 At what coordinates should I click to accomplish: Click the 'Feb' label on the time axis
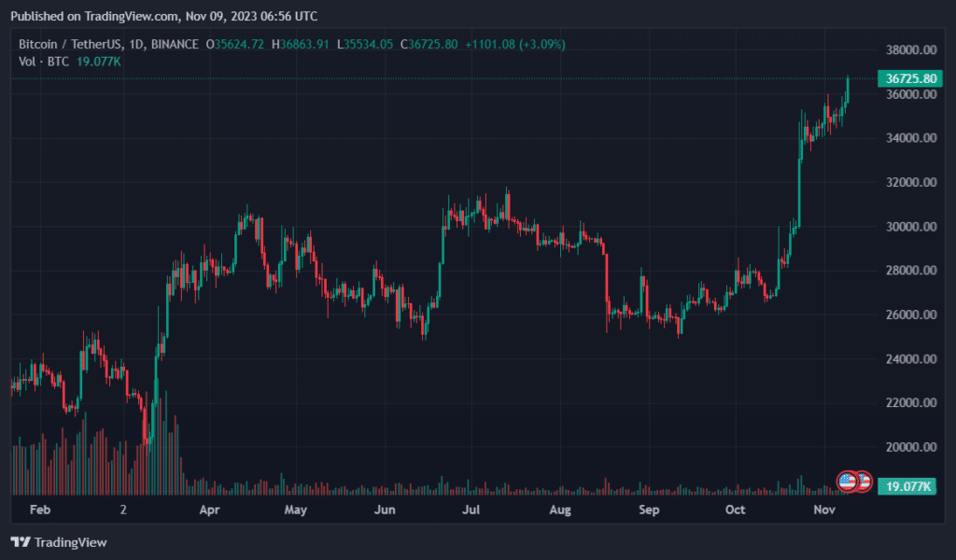(x=40, y=510)
